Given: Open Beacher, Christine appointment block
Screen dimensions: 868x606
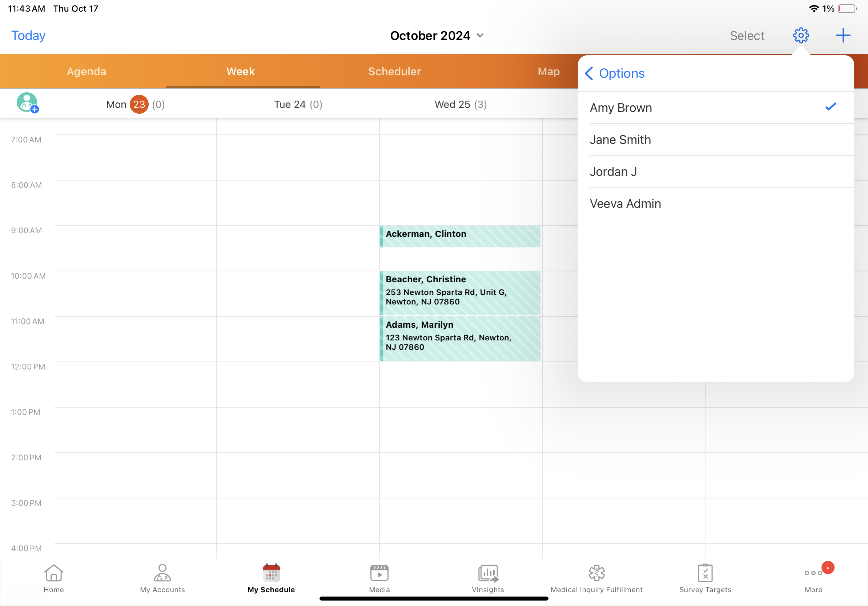Looking at the screenshot, I should tap(460, 293).
